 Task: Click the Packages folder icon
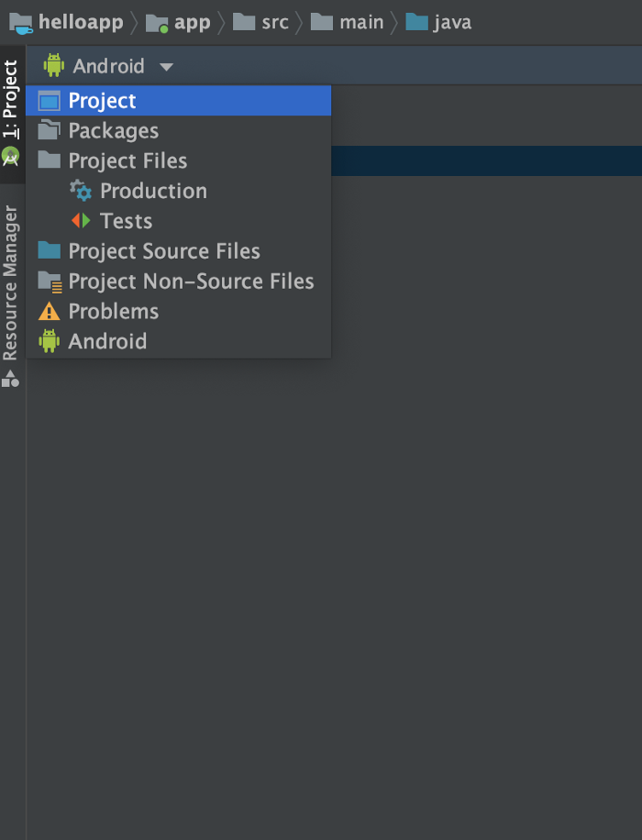(x=50, y=130)
